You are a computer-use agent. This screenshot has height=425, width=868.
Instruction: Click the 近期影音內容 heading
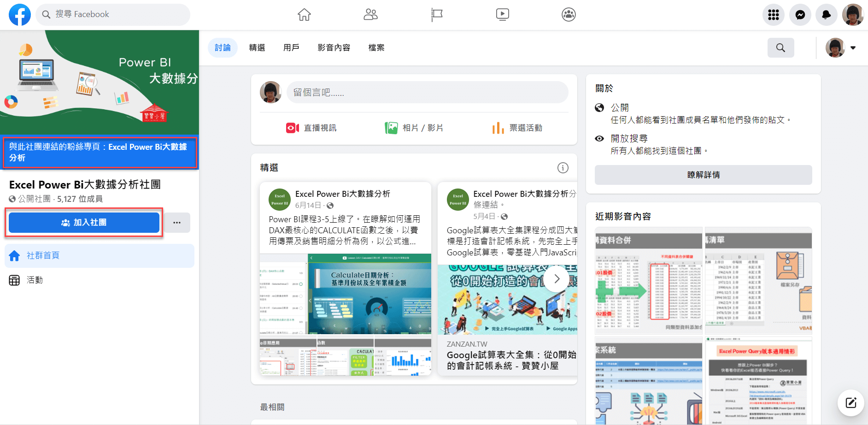(x=623, y=217)
